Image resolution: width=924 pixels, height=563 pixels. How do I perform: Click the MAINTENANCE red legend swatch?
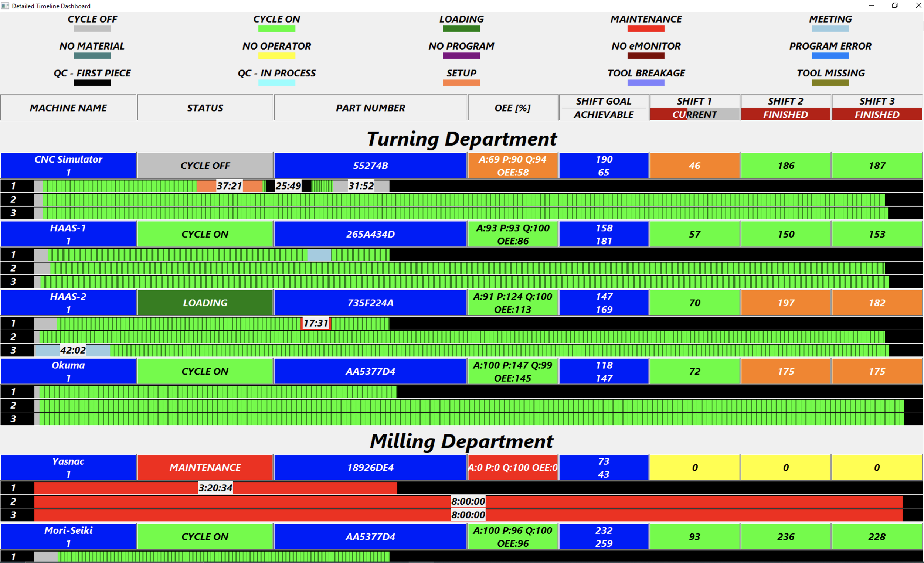click(x=646, y=28)
